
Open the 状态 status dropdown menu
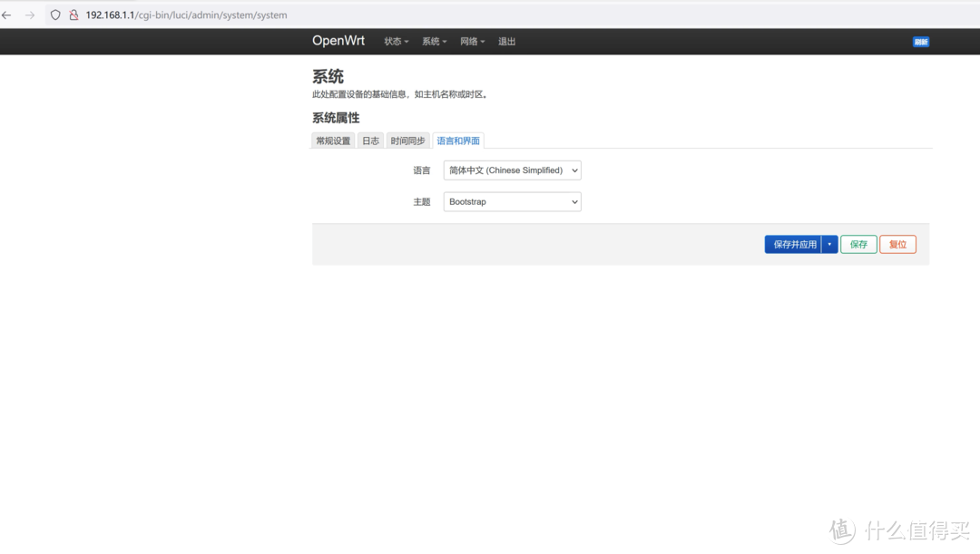[x=395, y=41]
